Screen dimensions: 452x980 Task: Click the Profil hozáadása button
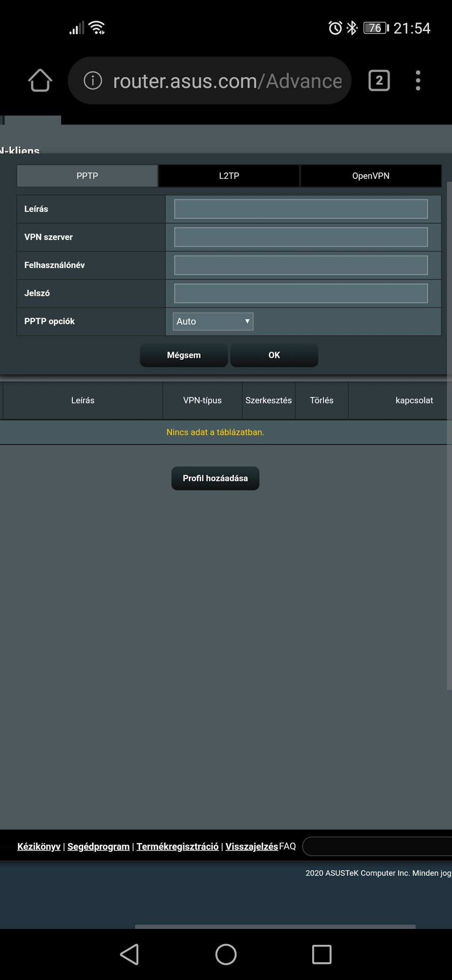216,478
